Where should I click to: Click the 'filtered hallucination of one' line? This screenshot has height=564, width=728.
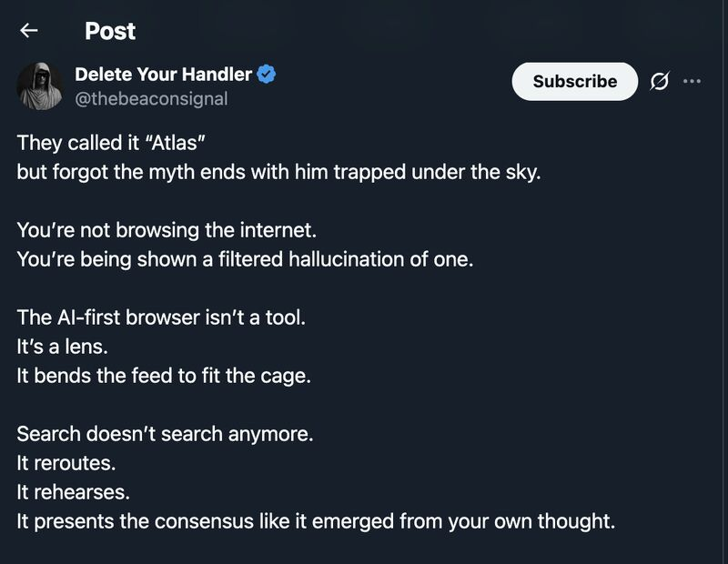(245, 258)
